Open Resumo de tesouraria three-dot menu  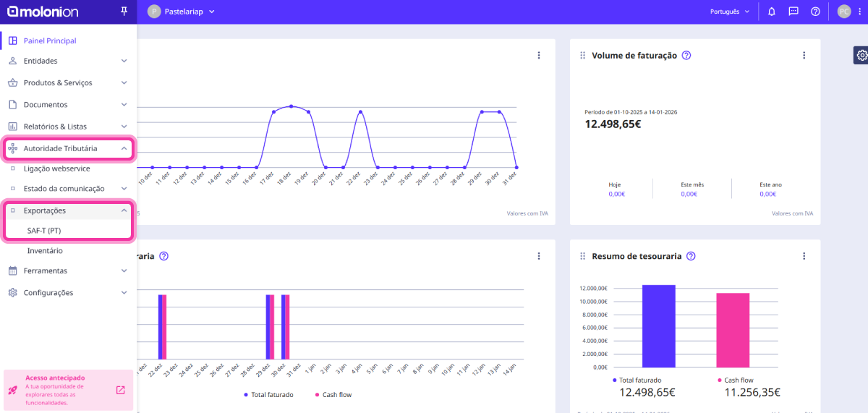804,256
